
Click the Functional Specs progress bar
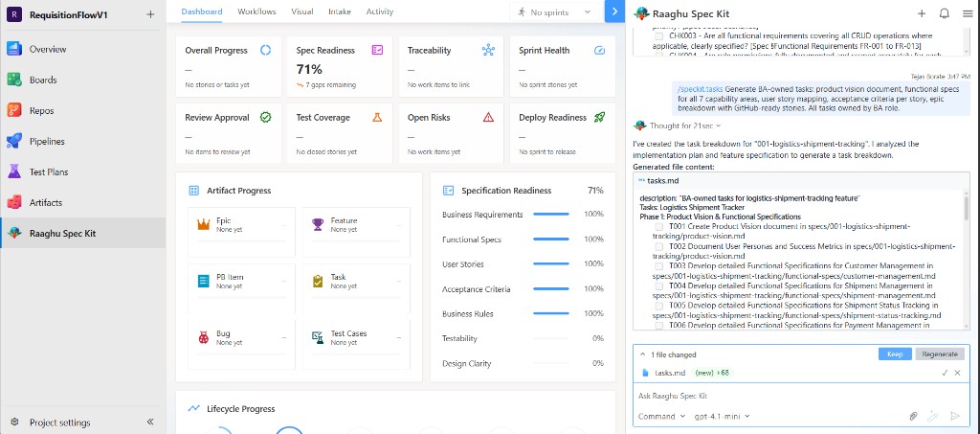(551, 240)
